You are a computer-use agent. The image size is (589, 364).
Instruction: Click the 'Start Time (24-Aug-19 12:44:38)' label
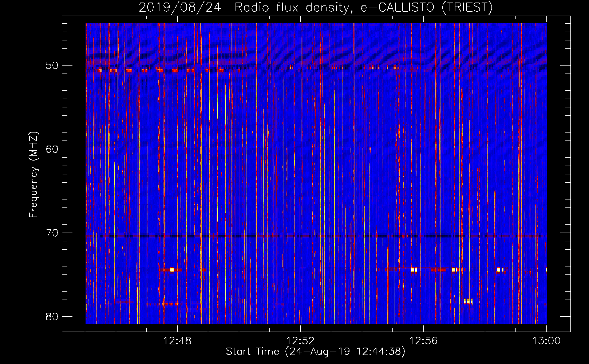click(x=316, y=352)
